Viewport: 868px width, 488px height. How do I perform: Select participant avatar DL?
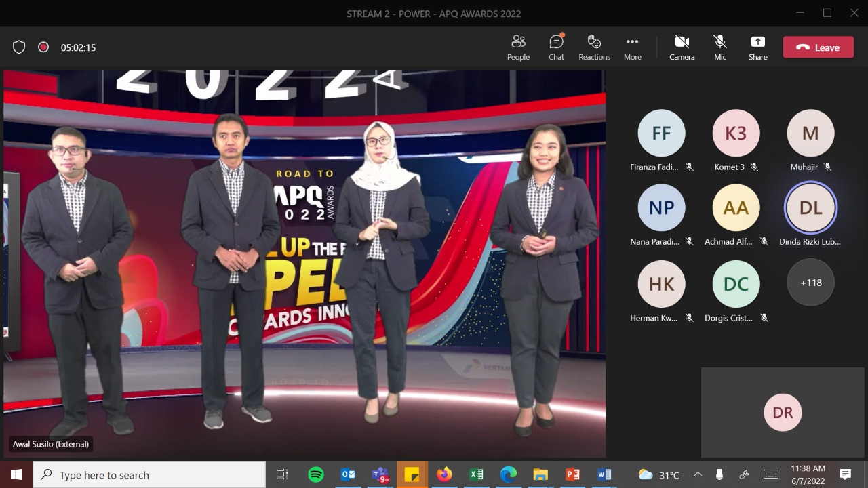[x=810, y=207]
